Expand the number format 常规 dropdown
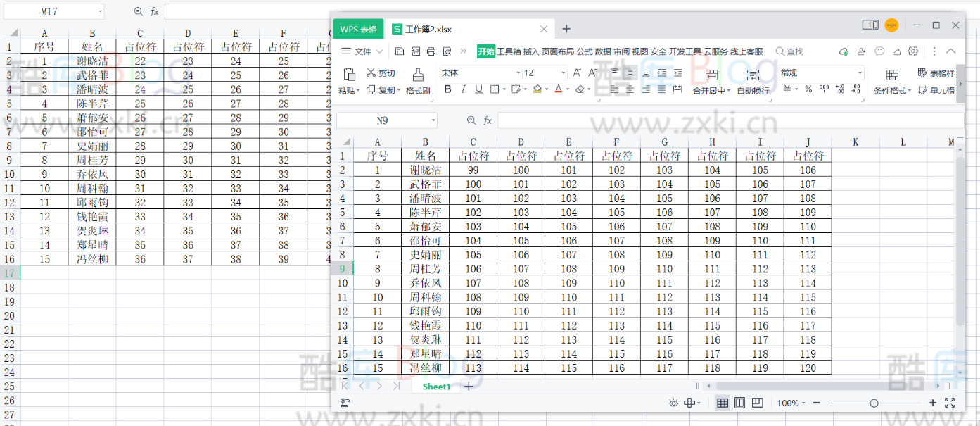This screenshot has height=426, width=980. pos(859,73)
